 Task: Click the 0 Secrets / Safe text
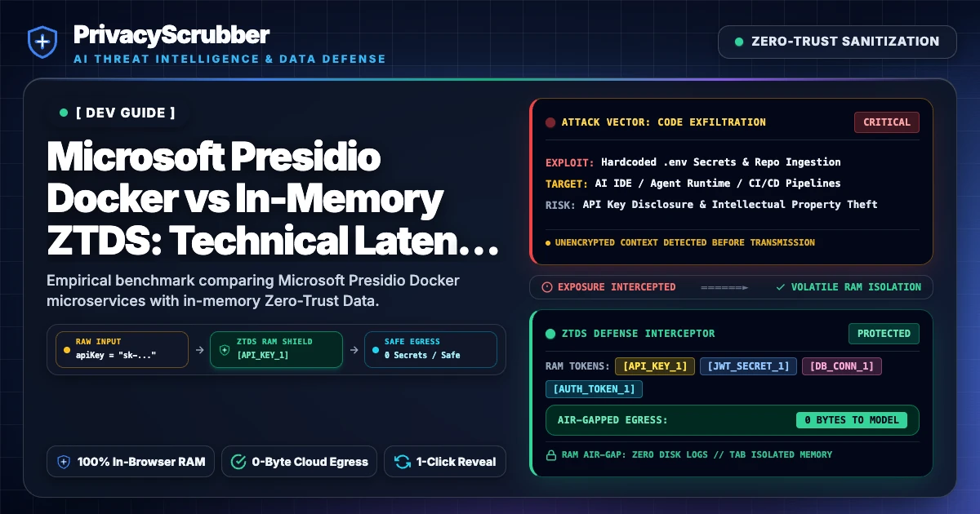pos(422,356)
